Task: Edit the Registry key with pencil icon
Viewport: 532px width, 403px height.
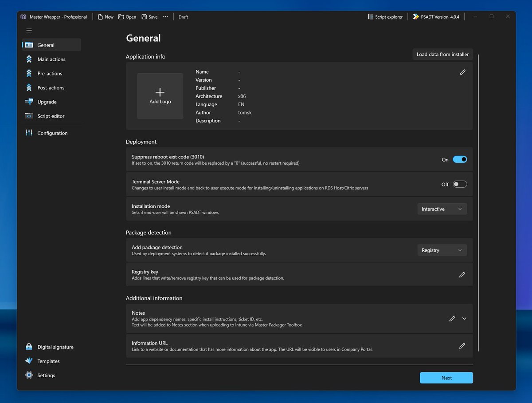Action: tap(462, 275)
